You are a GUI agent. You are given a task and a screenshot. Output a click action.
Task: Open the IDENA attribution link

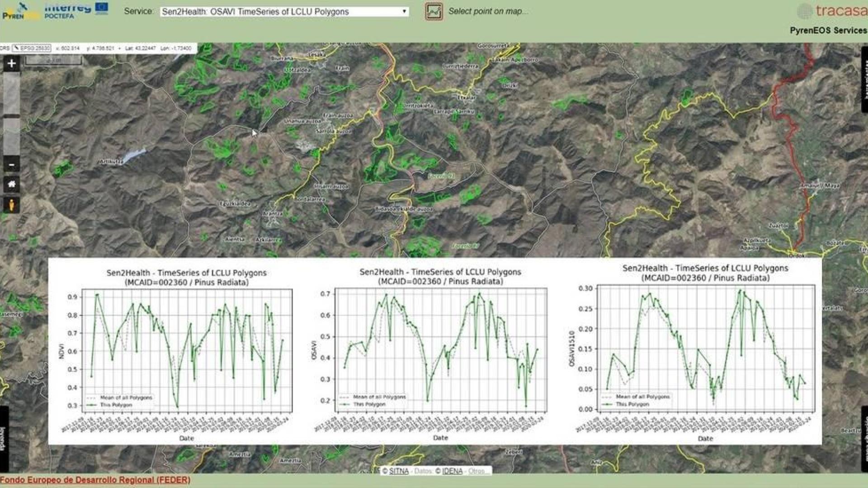click(452, 471)
